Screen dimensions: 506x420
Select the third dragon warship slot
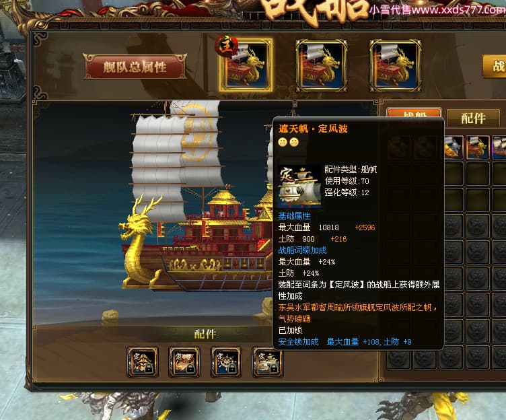click(396, 65)
